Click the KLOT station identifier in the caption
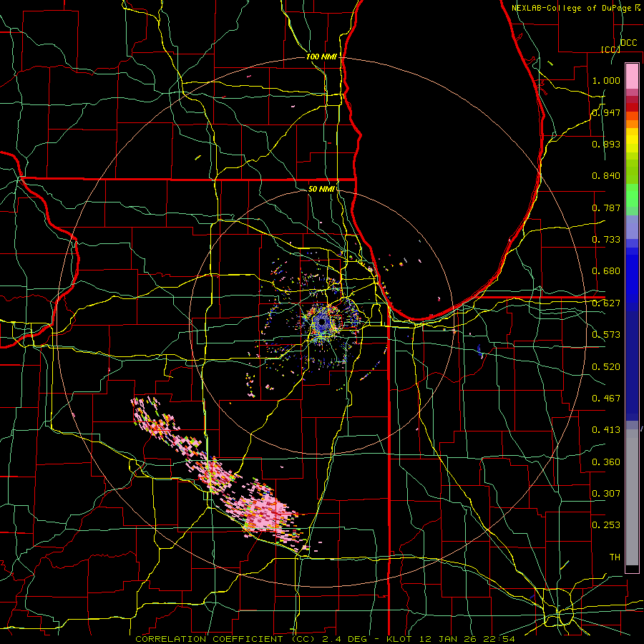This screenshot has height=644, width=644. (399, 639)
